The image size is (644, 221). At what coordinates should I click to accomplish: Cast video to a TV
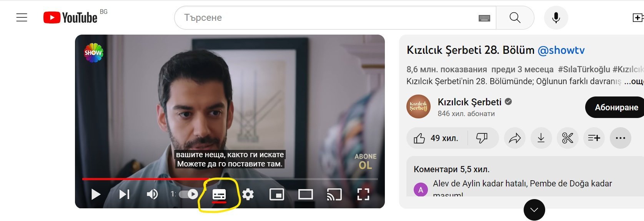click(x=334, y=194)
